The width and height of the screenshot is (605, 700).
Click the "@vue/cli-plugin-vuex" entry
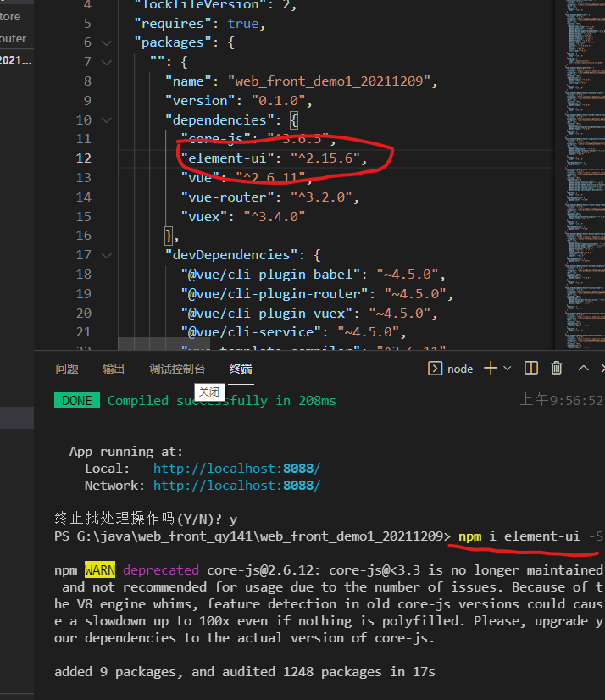point(309,313)
